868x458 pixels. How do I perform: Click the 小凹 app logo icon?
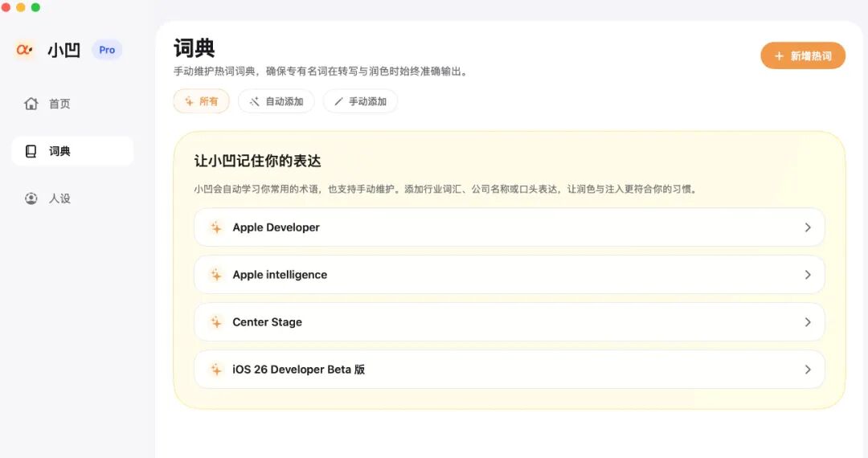[24, 50]
